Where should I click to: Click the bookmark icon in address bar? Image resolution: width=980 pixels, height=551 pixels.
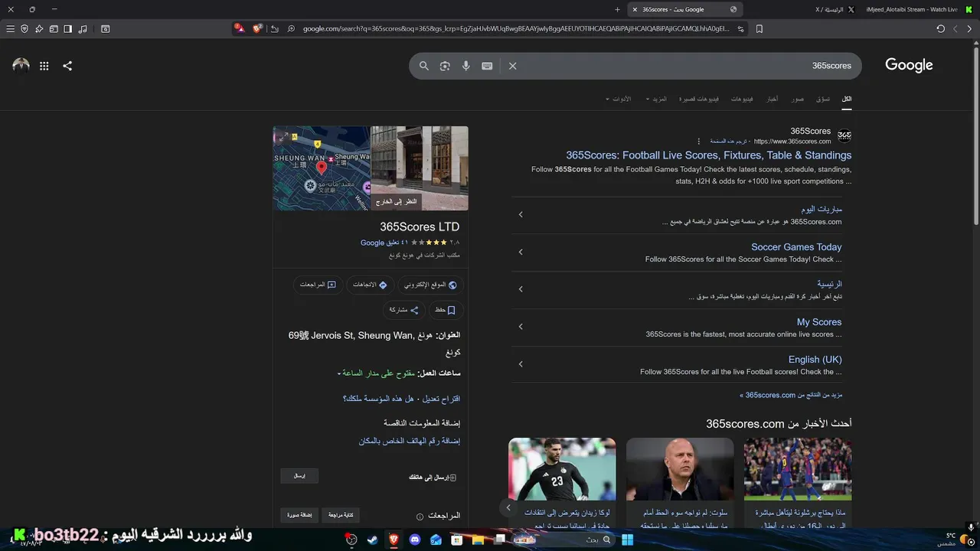click(x=759, y=29)
